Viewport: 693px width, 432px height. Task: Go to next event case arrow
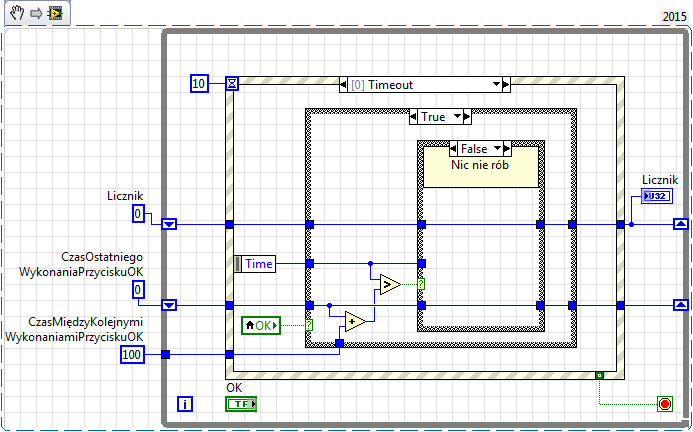click(x=506, y=84)
